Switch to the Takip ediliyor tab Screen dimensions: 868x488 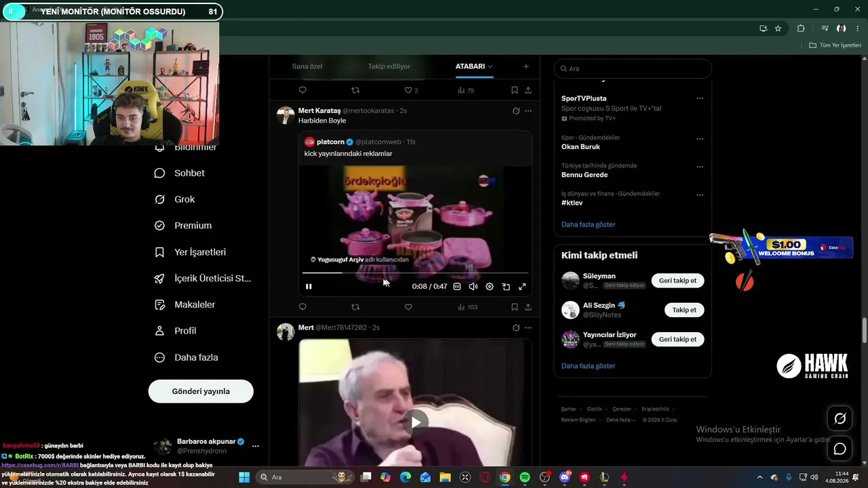click(389, 66)
